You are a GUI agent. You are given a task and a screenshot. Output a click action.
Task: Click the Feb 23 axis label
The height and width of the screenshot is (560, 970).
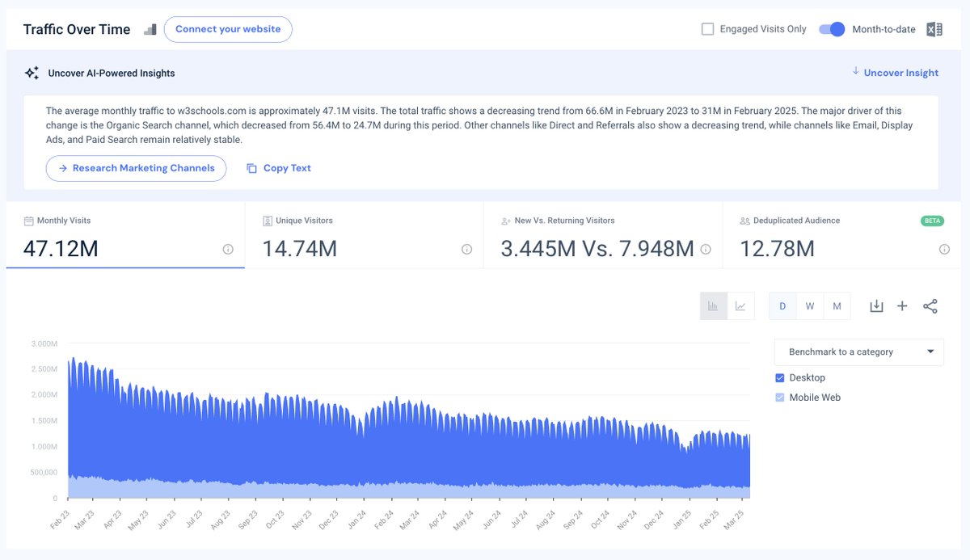pos(61,518)
